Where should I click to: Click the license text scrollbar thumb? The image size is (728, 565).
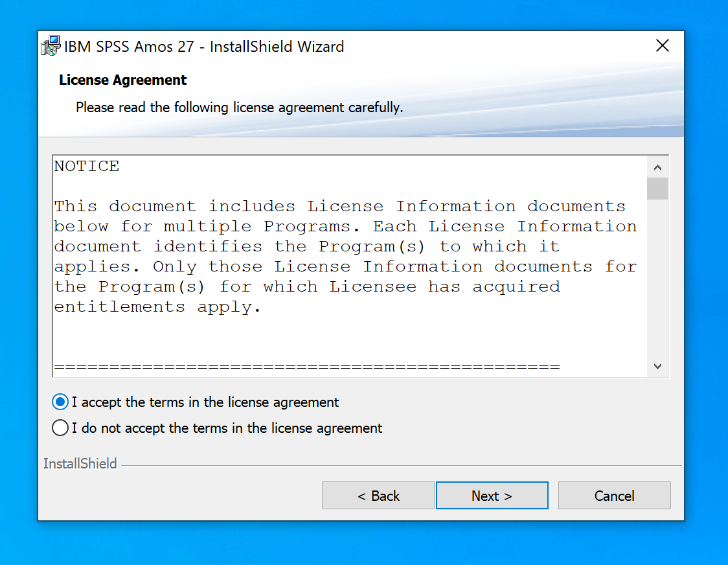click(x=657, y=189)
